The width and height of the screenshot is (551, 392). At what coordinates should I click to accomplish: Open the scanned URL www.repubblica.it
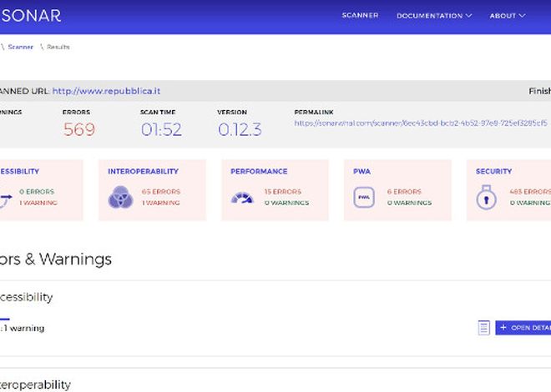(106, 91)
